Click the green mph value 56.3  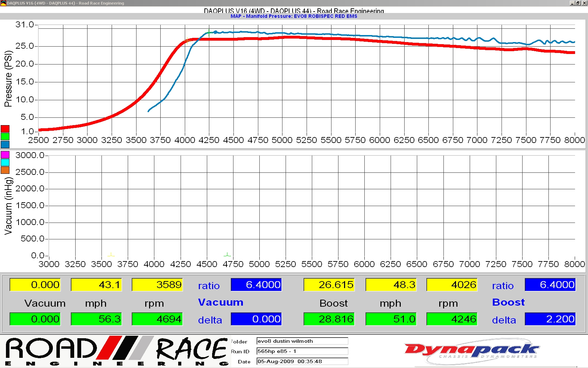tap(96, 319)
